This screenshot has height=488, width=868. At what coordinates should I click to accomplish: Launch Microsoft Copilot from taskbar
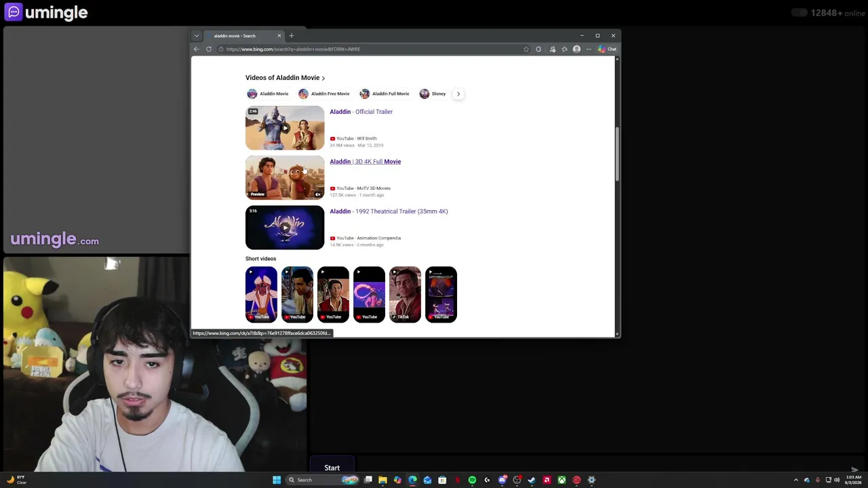[397, 480]
